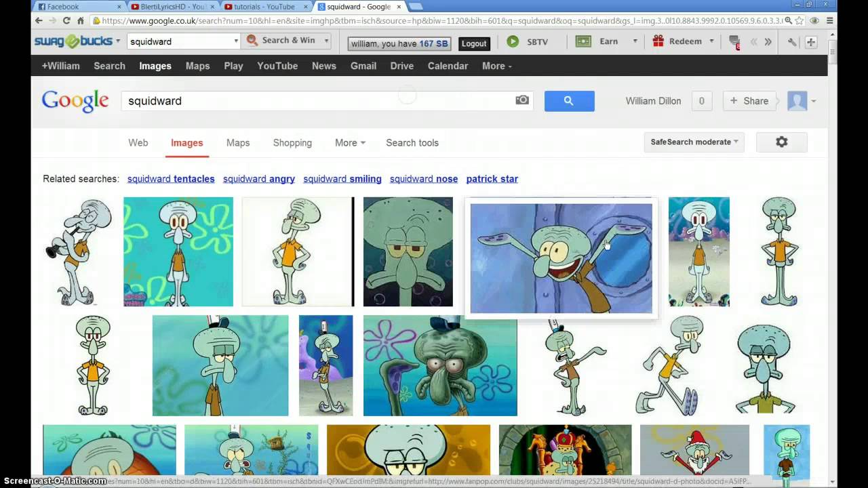This screenshot has width=868, height=488.
Task: Open Search tools
Action: pos(412,143)
